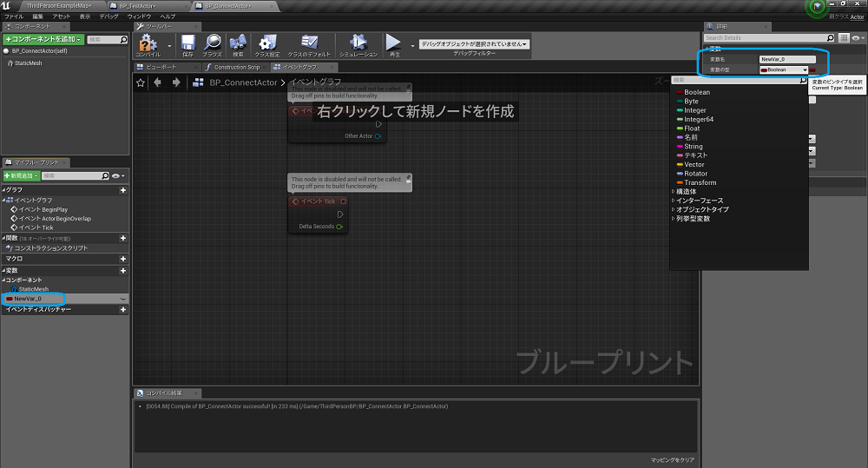Click the マッピングをクリア (Clear) button

point(672,460)
